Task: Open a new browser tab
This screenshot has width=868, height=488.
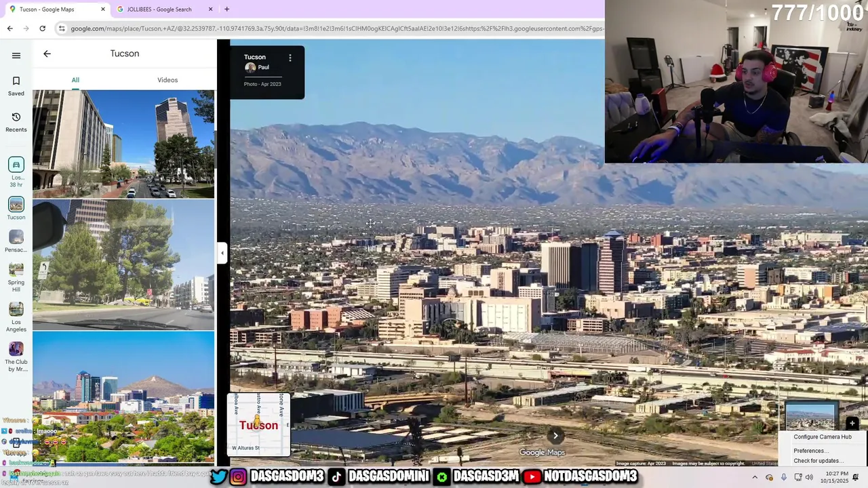Action: pos(226,9)
